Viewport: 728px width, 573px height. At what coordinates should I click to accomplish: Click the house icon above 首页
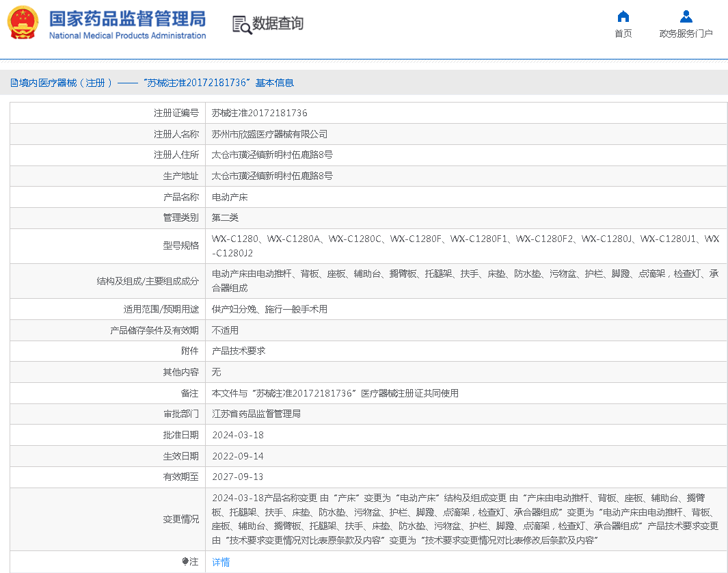(x=623, y=16)
